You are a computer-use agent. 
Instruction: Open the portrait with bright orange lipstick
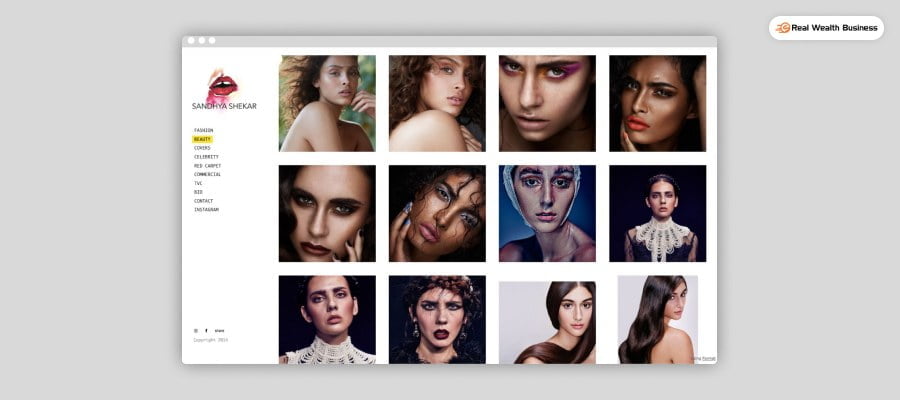click(657, 103)
